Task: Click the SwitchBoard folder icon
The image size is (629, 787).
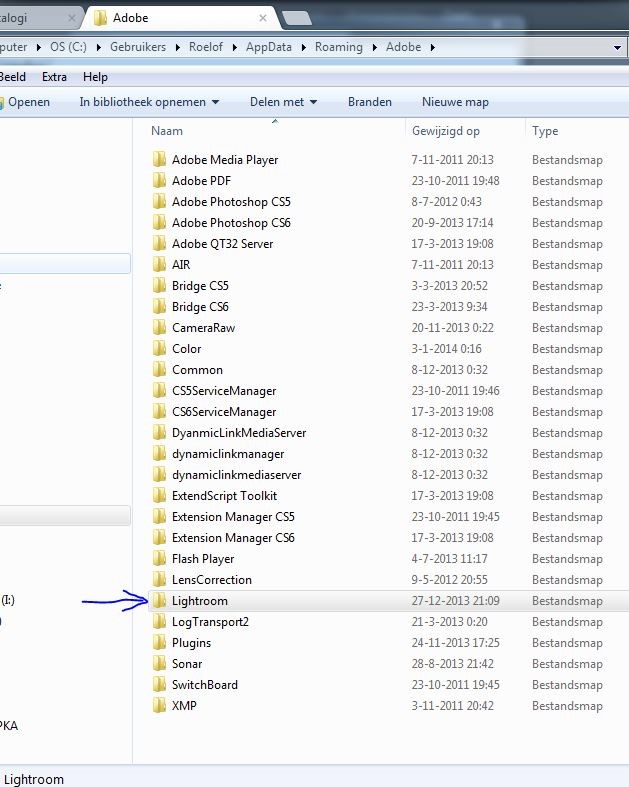Action: 159,685
